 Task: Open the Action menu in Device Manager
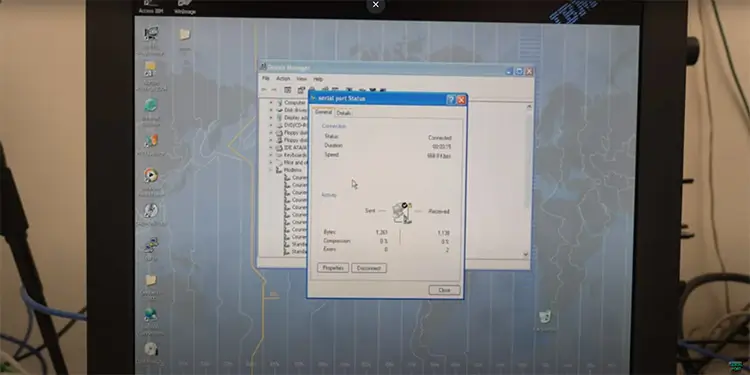tap(283, 78)
